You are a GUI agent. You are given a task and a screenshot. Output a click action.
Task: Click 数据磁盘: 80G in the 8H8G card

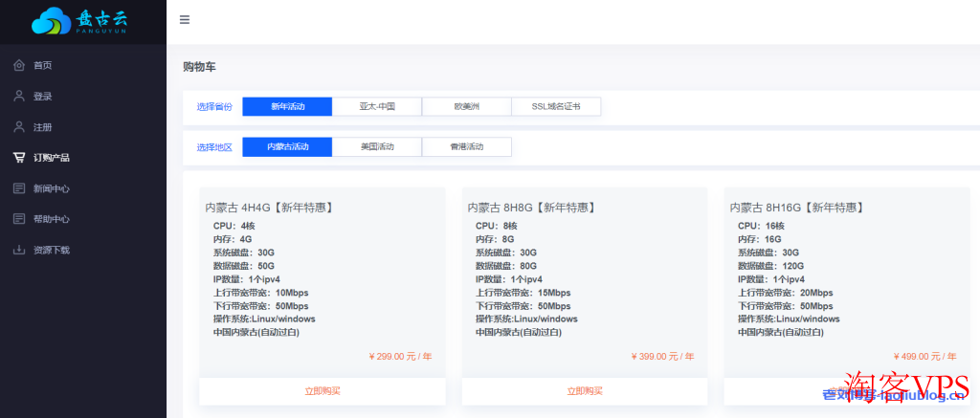506,266
